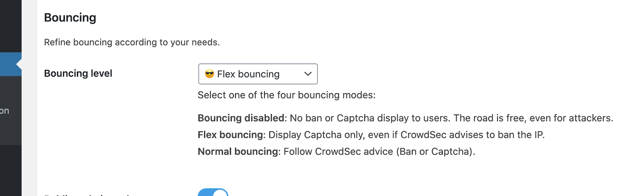644x196 pixels.
Task: Click the "Flex bouncing" text inside the select box
Action: (248, 74)
